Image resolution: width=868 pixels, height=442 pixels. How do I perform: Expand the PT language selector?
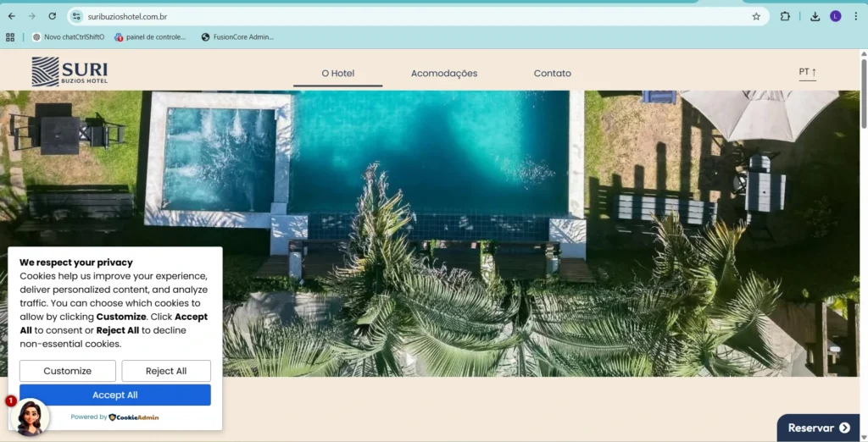[807, 73]
